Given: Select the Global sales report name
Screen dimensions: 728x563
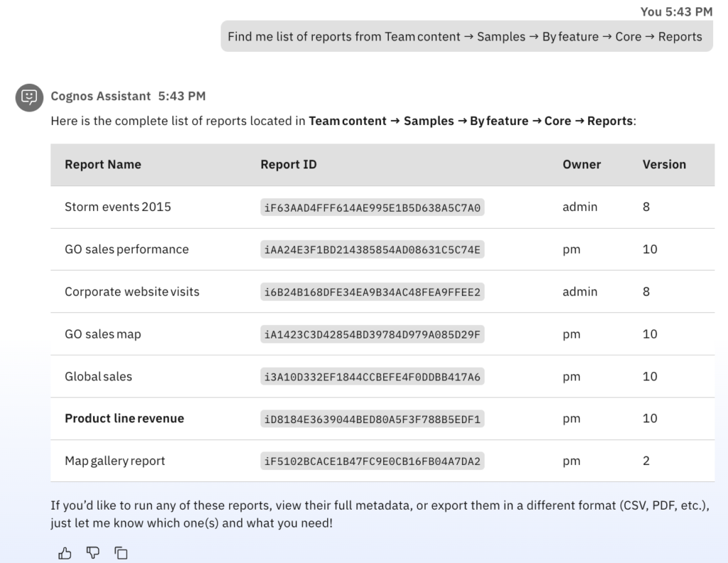Looking at the screenshot, I should click(98, 376).
